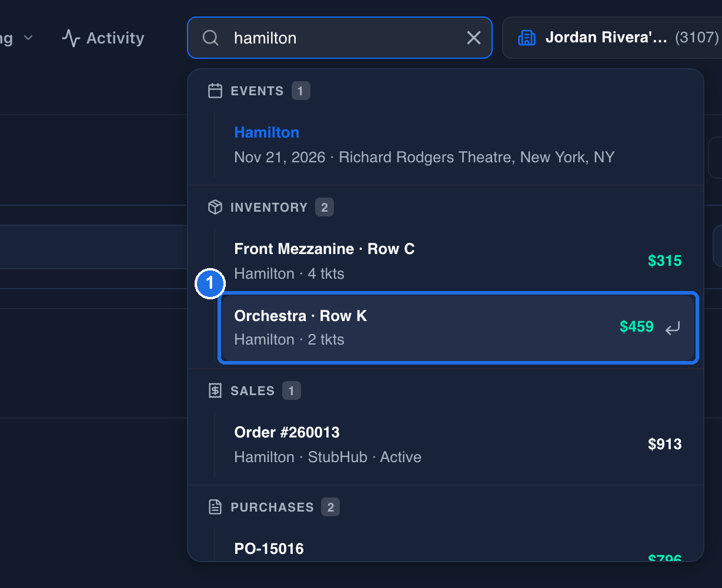
Task: Click the SALES section header
Action: tap(252, 390)
